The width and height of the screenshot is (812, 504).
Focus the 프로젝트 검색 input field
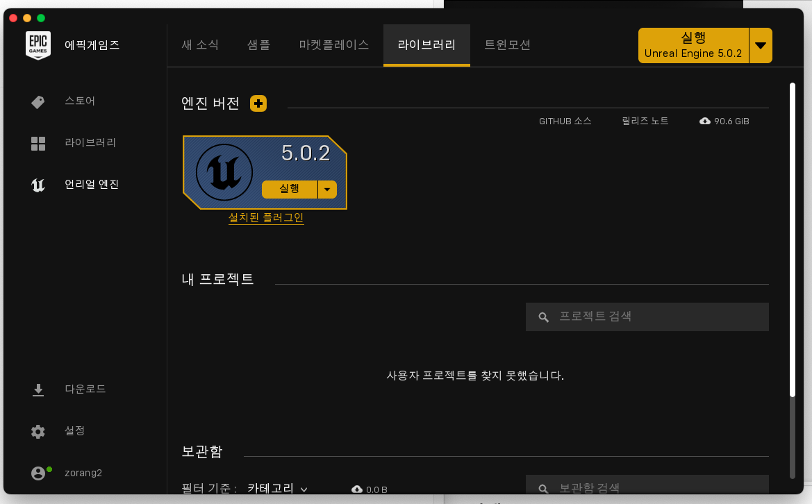click(x=647, y=317)
